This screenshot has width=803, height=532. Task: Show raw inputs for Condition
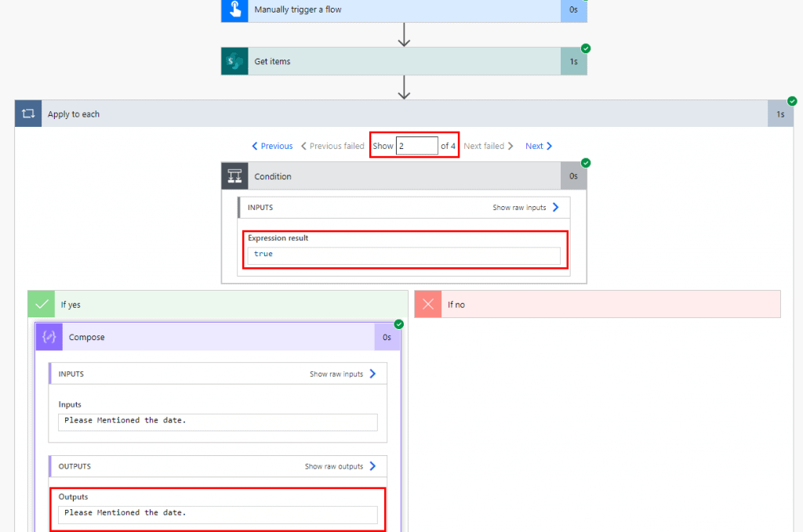click(525, 208)
